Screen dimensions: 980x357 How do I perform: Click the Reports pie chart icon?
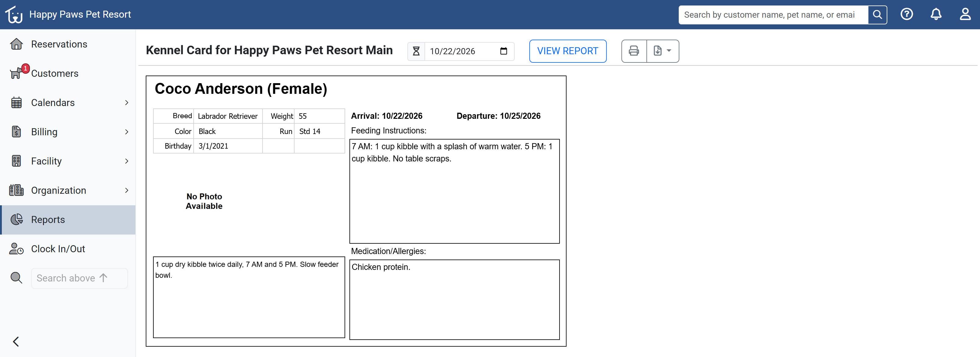coord(16,219)
